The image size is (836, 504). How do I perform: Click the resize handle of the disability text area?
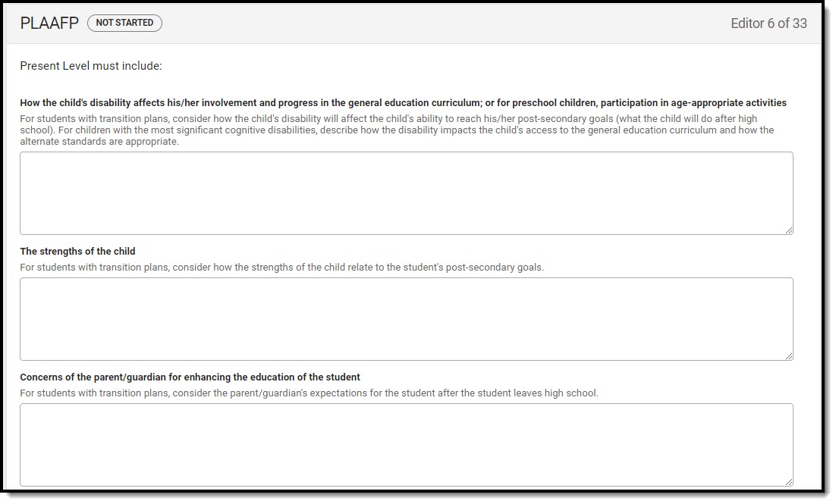788,230
